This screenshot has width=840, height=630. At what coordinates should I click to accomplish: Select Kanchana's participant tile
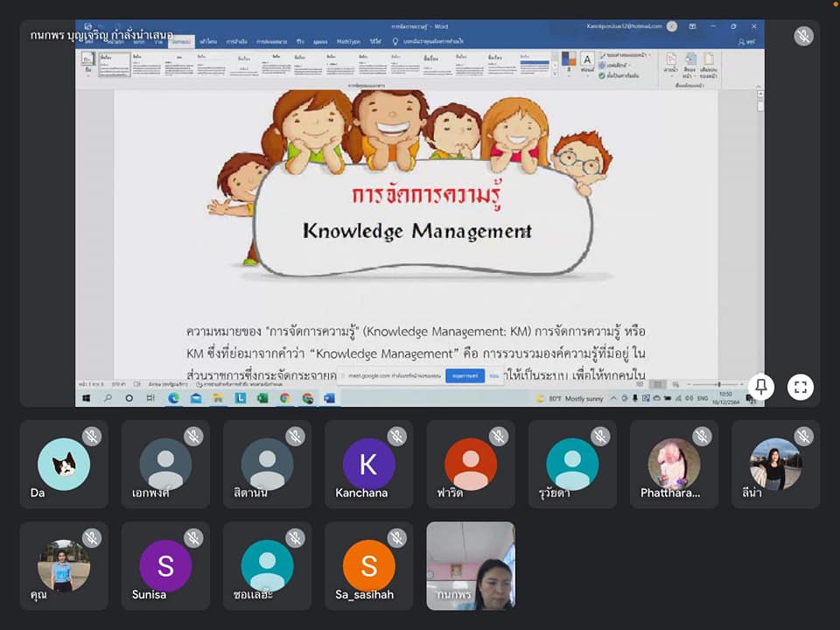coord(368,465)
